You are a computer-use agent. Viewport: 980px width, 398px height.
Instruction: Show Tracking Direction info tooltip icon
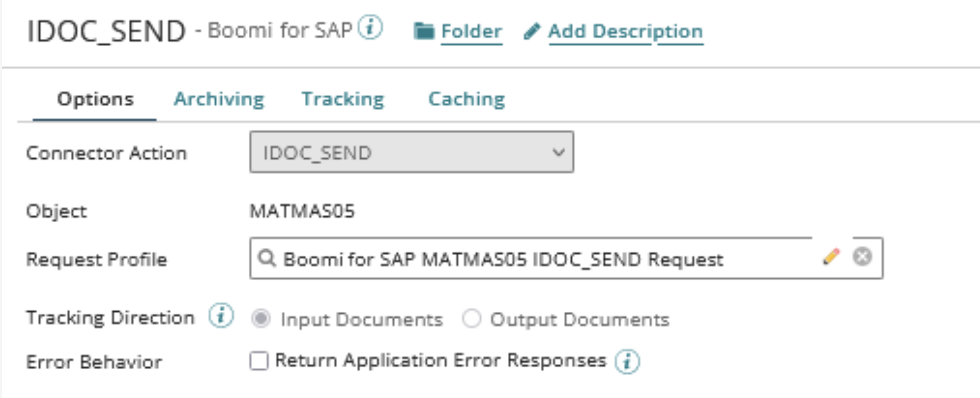click(221, 316)
